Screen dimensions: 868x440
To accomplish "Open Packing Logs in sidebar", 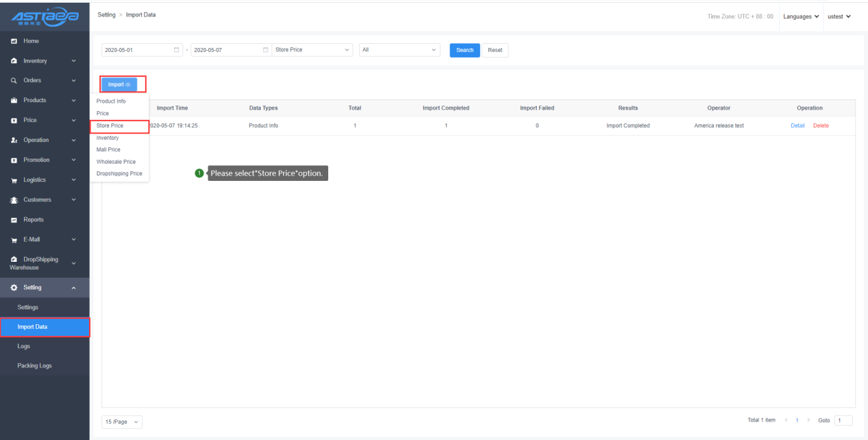I will click(34, 366).
